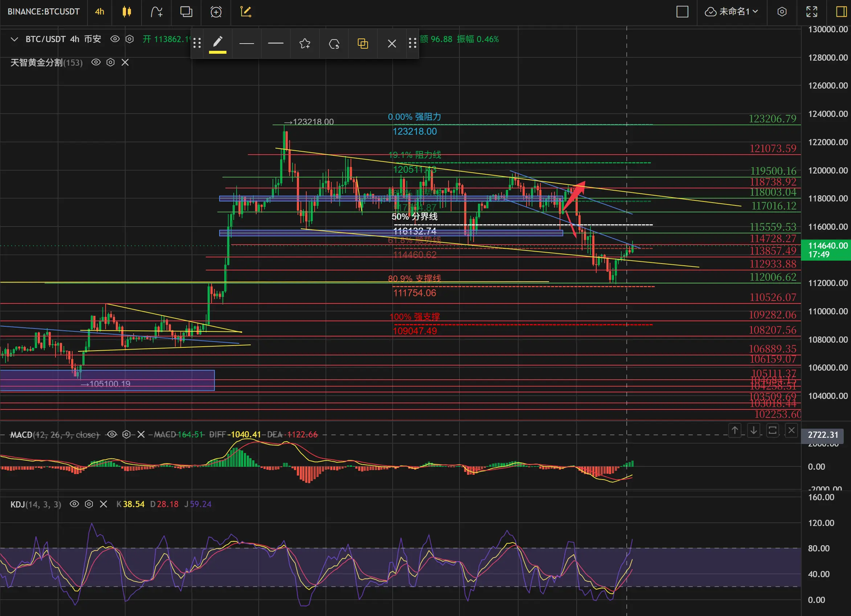Open MACD indicator settings
The image size is (851, 616).
click(126, 434)
